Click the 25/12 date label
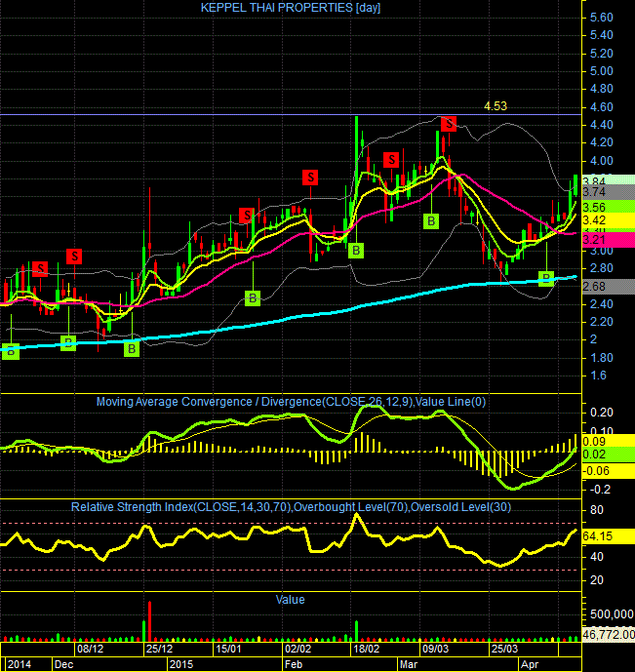Image resolution: width=635 pixels, height=672 pixels. click(x=159, y=649)
